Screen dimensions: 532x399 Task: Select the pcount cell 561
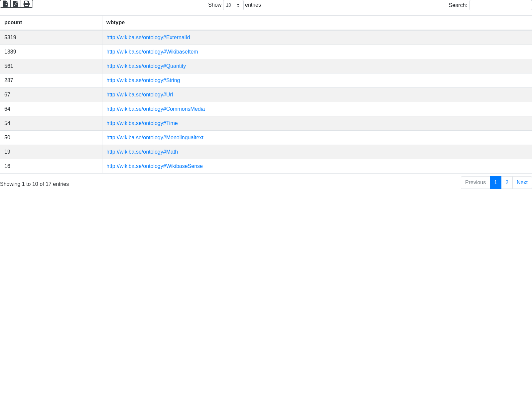[51, 66]
